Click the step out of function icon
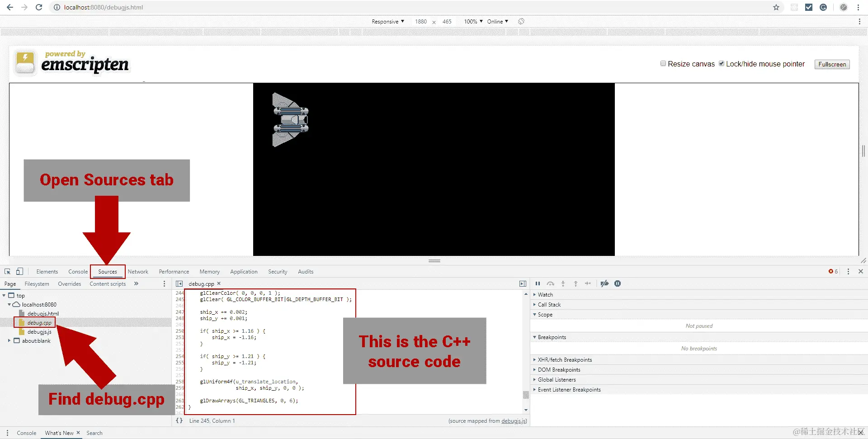 click(x=576, y=283)
